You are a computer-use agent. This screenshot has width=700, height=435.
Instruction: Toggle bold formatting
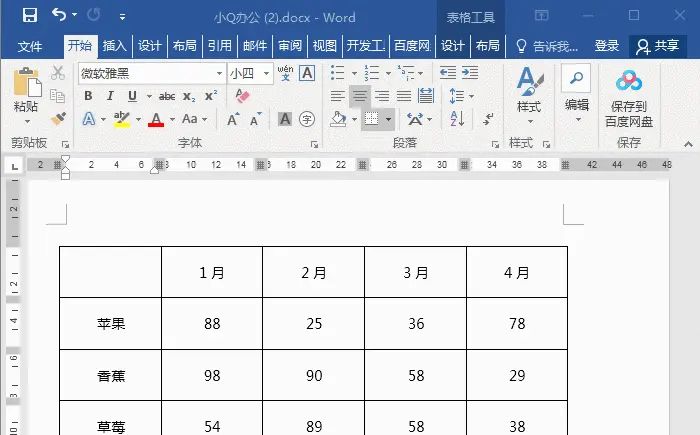tap(88, 96)
